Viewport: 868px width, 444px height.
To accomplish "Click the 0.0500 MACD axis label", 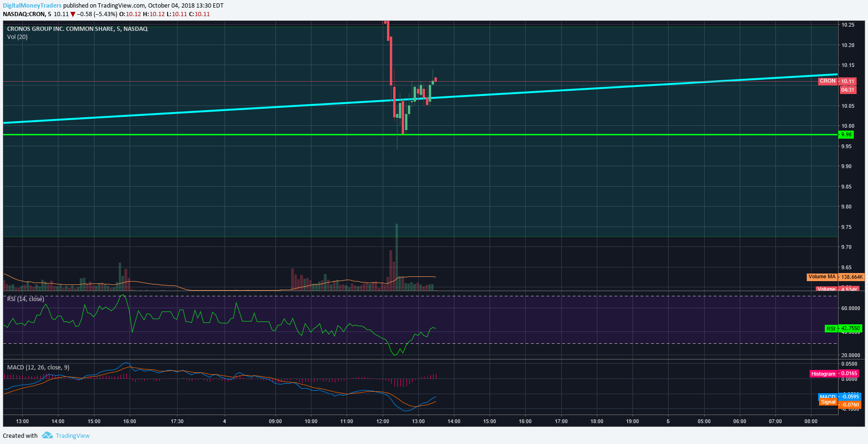I will coord(849,364).
